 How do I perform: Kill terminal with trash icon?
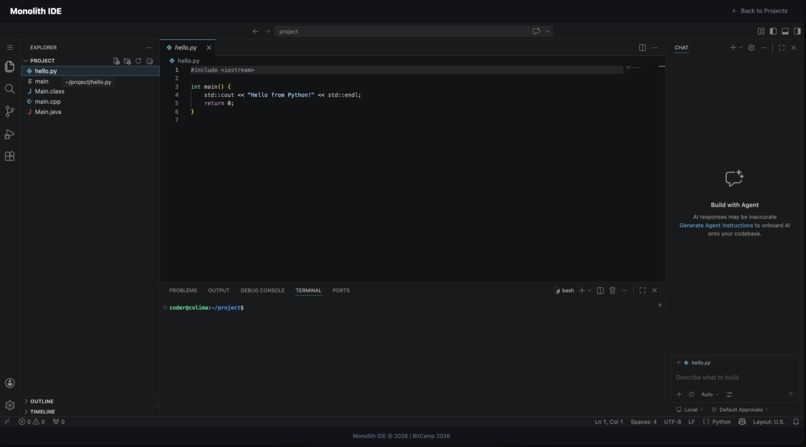[612, 290]
